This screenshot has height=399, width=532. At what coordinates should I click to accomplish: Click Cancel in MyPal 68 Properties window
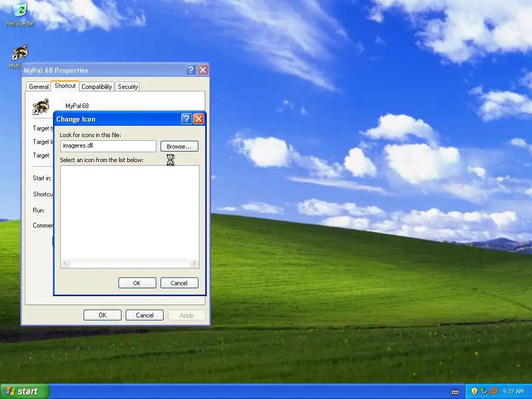145,315
